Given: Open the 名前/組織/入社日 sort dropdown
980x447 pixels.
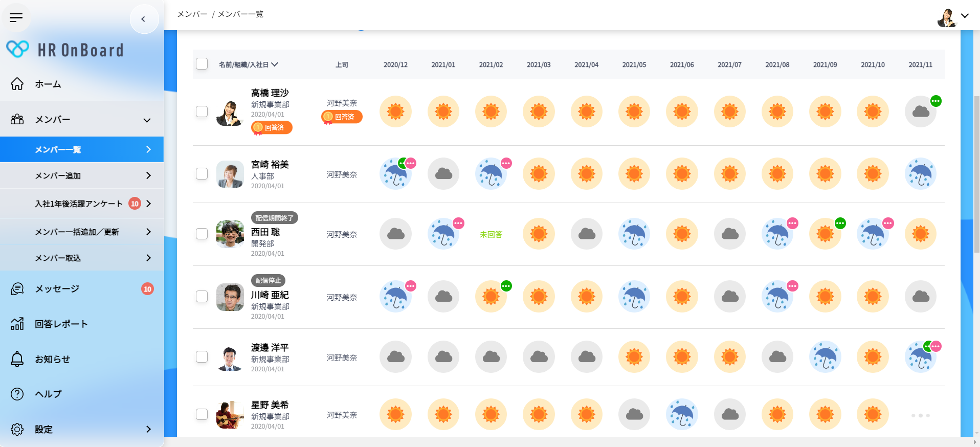Looking at the screenshot, I should click(249, 64).
